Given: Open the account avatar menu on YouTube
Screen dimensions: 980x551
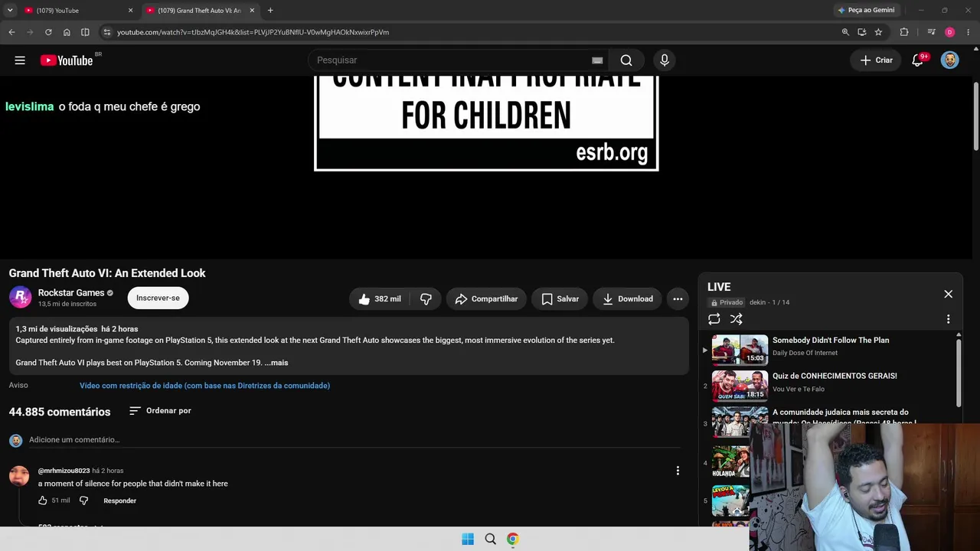Looking at the screenshot, I should click(950, 60).
